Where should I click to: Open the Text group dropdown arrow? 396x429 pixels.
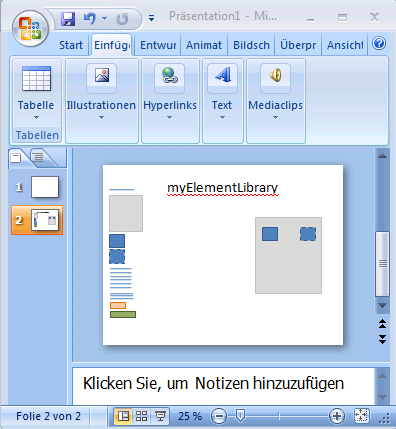222,118
